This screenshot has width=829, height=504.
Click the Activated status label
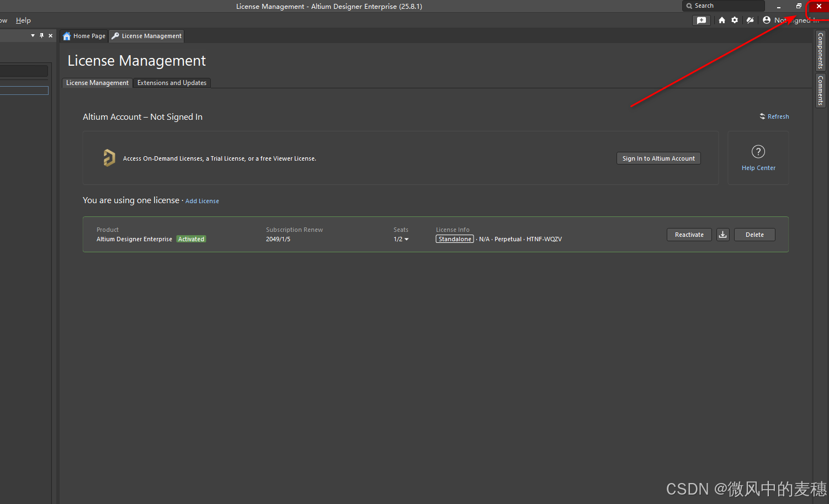click(x=191, y=239)
